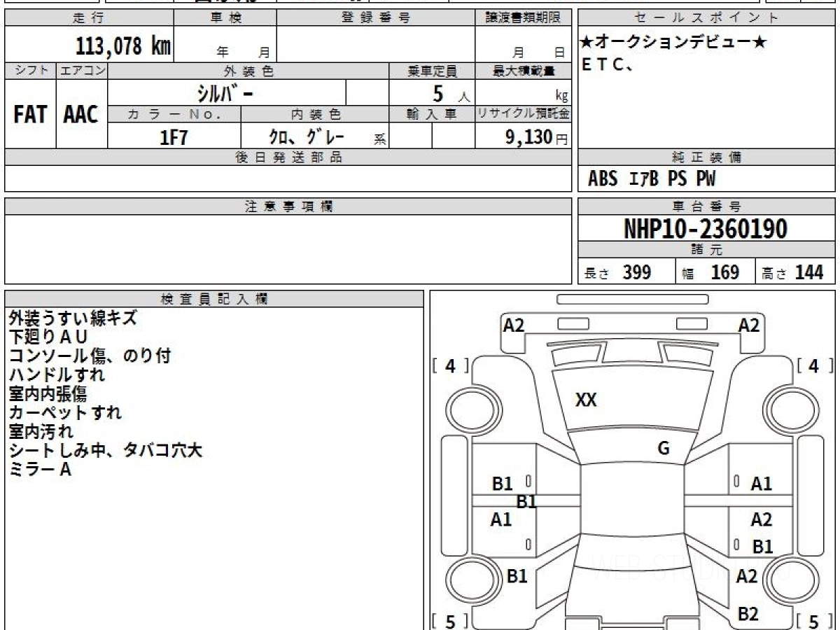Screen dimensions: 840x630
Task: Click the note カーペットすれ
Action: 65,412
